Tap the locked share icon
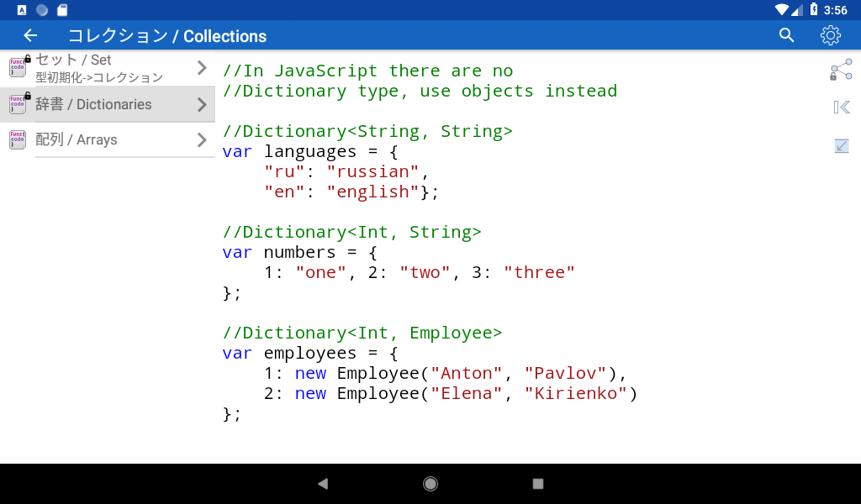Screen dimensions: 861x504 [841, 71]
